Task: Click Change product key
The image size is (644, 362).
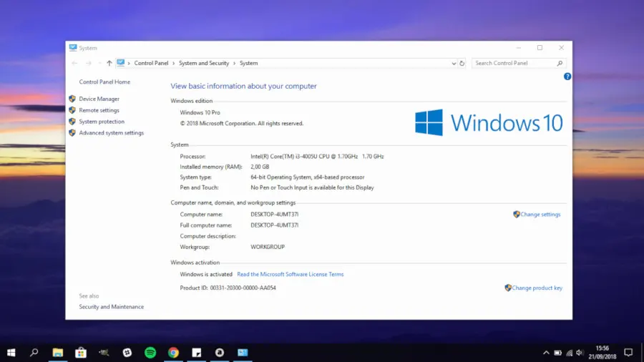Action: (537, 288)
